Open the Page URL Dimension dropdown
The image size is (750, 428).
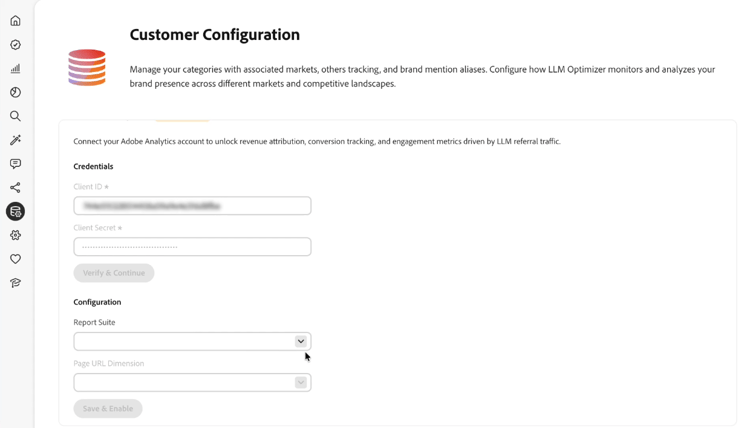coord(185,383)
